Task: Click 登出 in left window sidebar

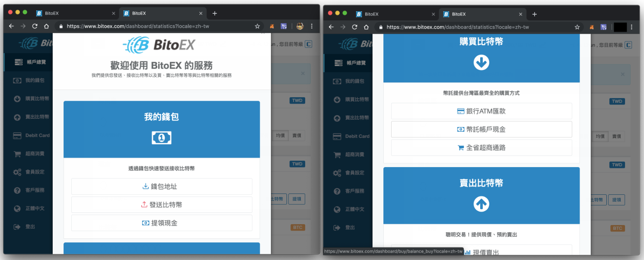Action: [28, 226]
